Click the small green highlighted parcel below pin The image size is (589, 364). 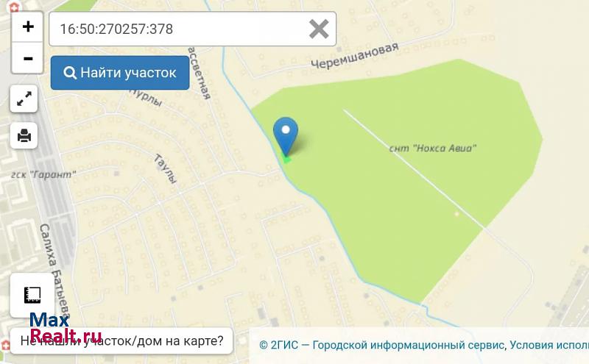pos(286,159)
